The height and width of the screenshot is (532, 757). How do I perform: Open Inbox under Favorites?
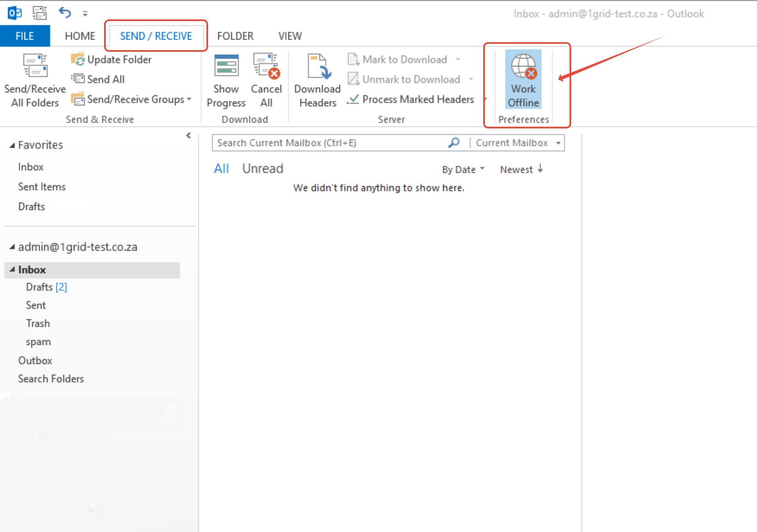(31, 167)
